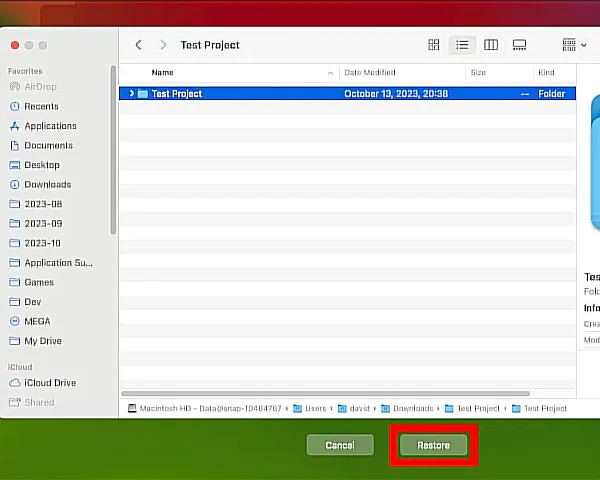Open Application Support in sidebar

coord(51,263)
